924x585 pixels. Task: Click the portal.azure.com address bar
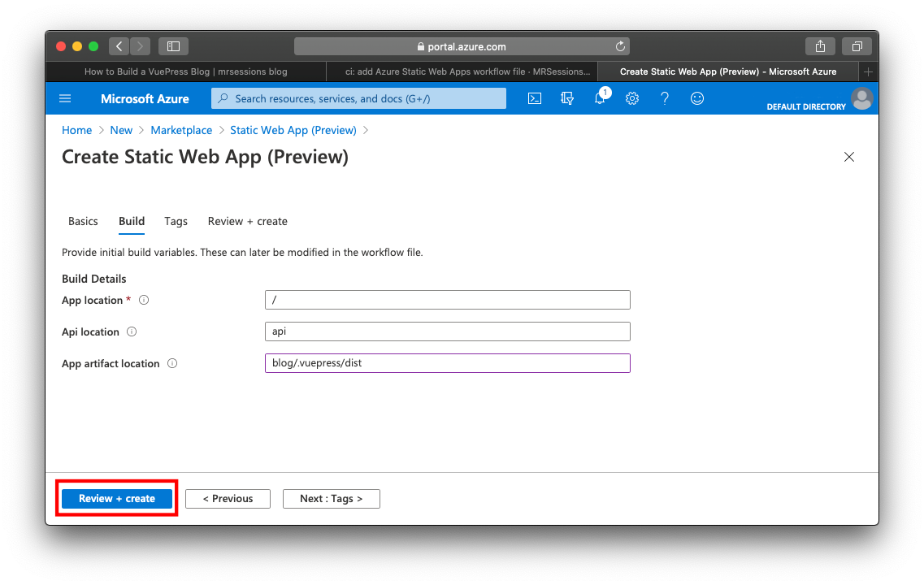pyautogui.click(x=462, y=46)
